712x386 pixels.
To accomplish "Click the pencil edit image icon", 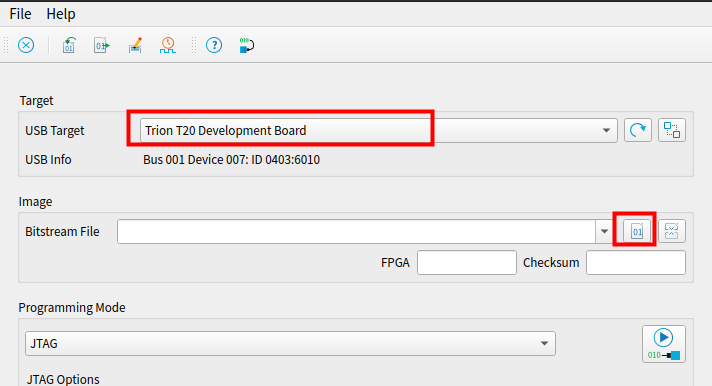I will pos(135,45).
